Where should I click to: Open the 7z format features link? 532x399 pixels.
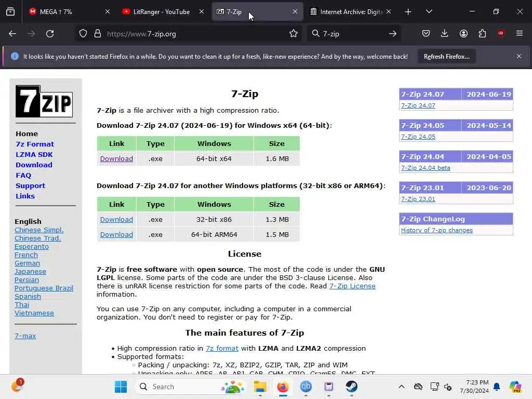click(222, 349)
